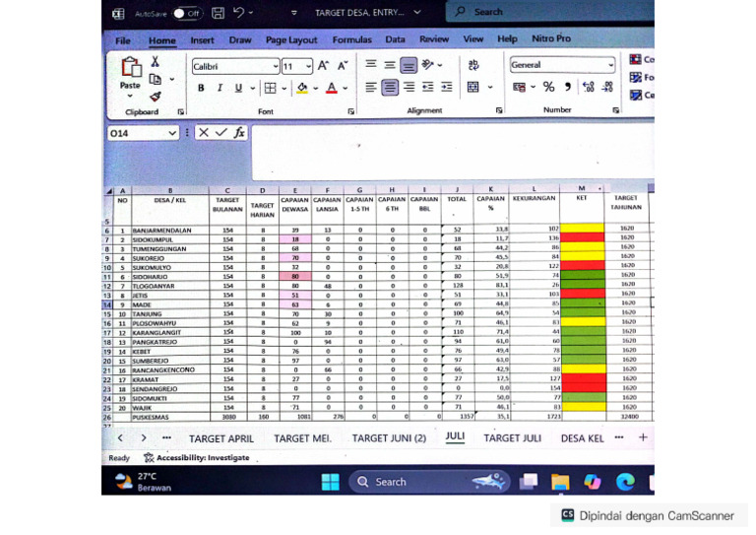This screenshot has width=756, height=535.
Task: Open the Review tab
Action: (434, 39)
